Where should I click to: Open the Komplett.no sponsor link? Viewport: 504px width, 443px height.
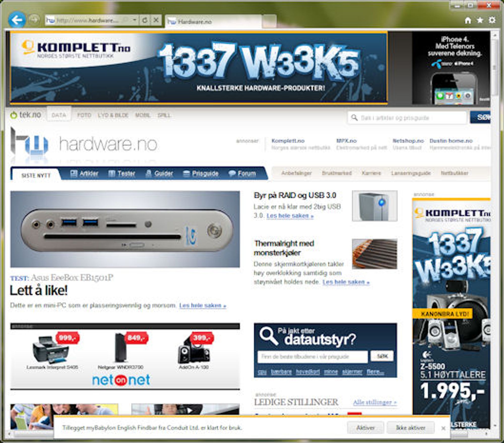288,141
